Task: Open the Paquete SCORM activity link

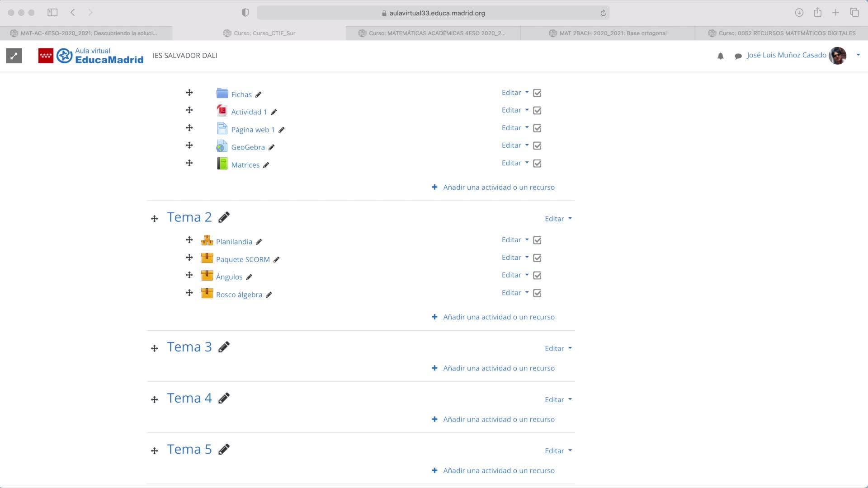Action: [243, 259]
